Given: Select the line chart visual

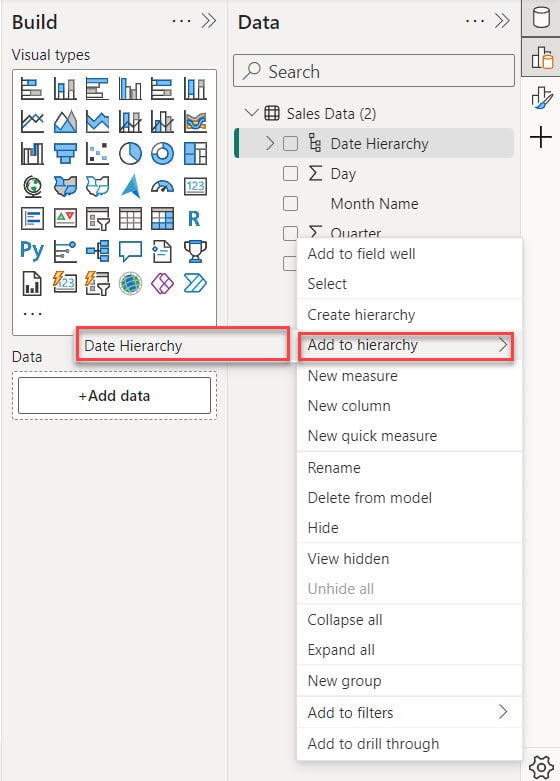Looking at the screenshot, I should (x=32, y=122).
